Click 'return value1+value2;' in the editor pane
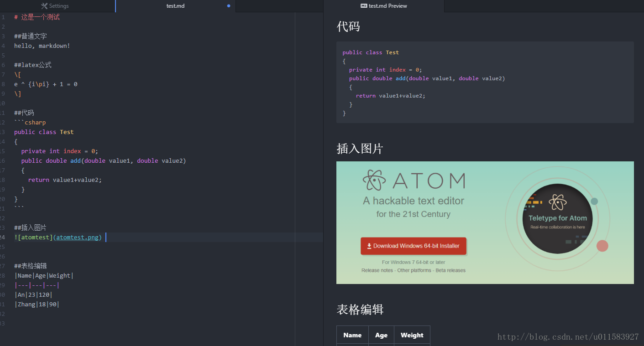644x346 pixels. pos(65,180)
